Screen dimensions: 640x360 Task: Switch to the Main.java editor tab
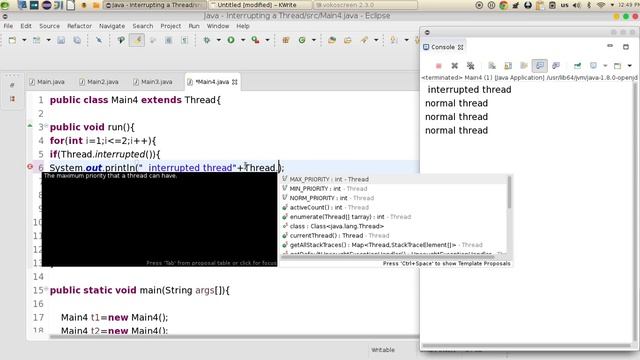click(x=47, y=82)
